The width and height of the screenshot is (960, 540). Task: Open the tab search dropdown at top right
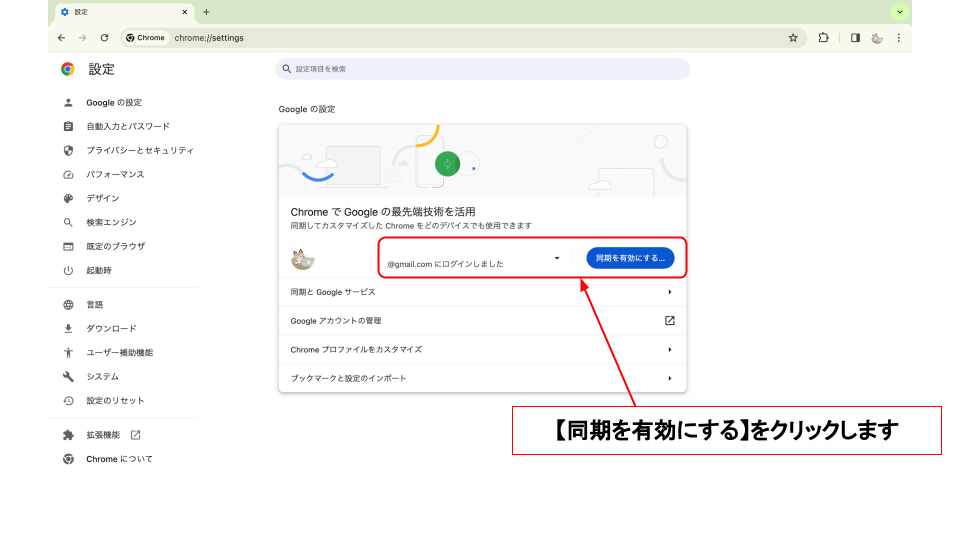point(900,12)
